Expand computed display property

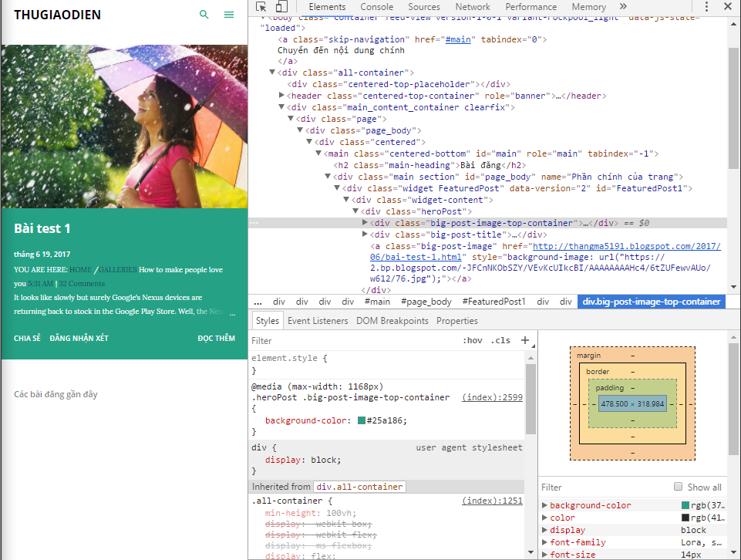544,530
